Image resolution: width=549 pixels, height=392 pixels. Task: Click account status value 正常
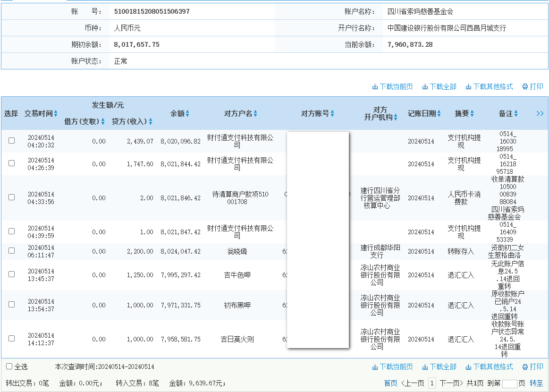120,61
